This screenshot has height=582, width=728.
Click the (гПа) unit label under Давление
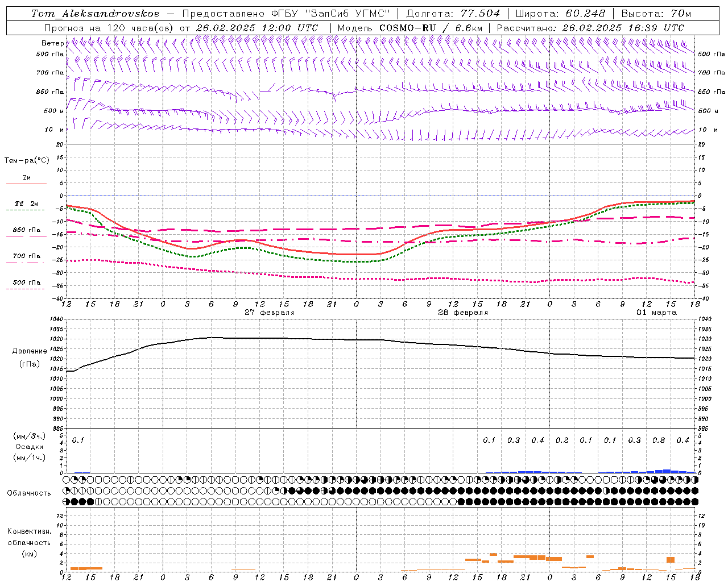point(30,364)
